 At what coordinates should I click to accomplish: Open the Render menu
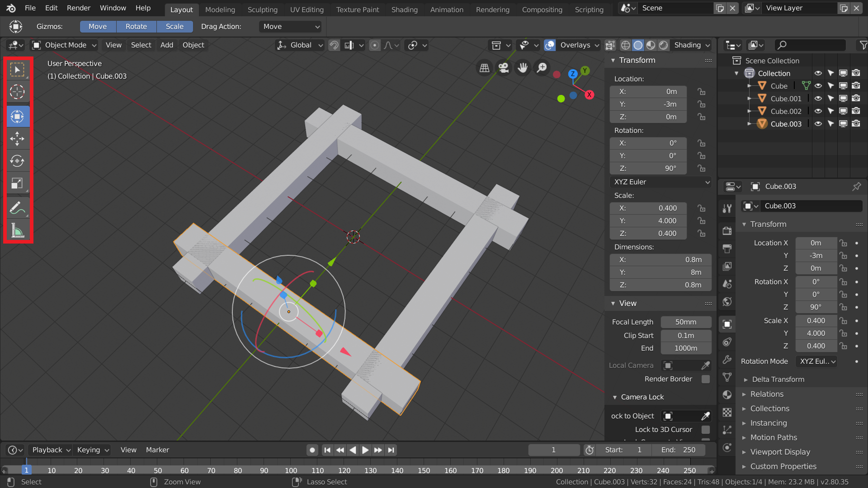(79, 8)
